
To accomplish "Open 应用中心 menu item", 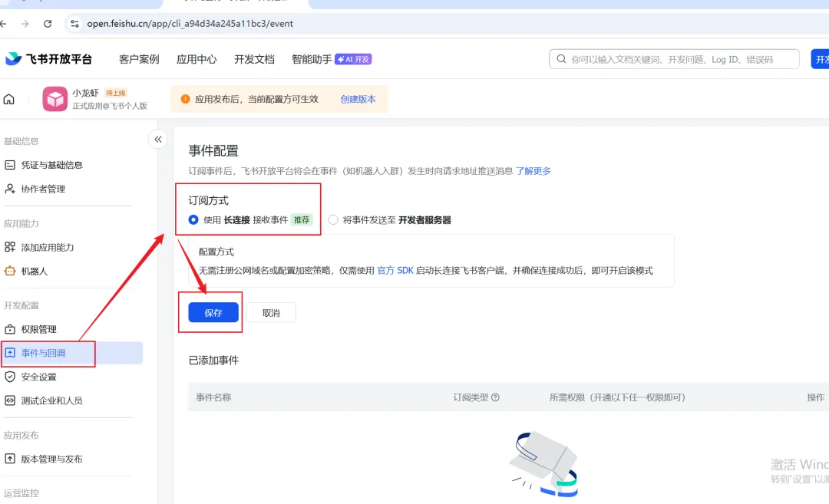I will [197, 59].
